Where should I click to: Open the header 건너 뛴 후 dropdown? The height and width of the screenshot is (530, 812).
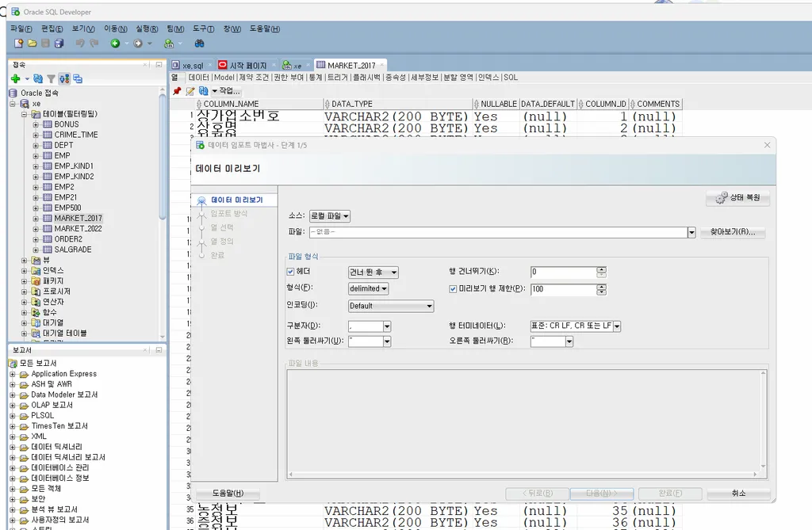(x=373, y=273)
